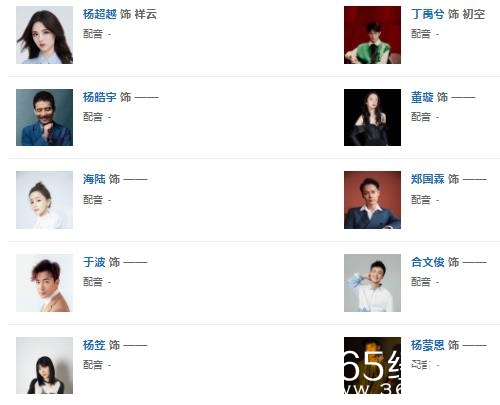Image resolution: width=500 pixels, height=405 pixels.
Task: Select the 合文俊 name link
Action: [428, 262]
